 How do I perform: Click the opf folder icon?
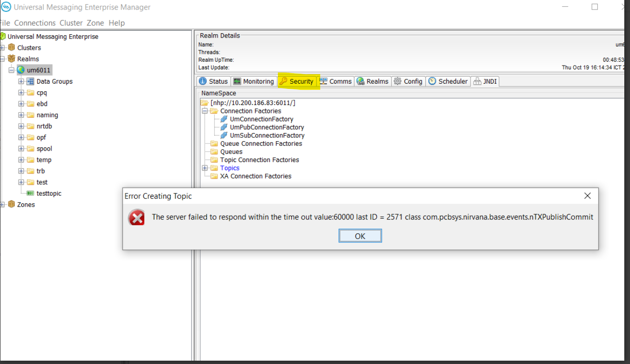[30, 137]
